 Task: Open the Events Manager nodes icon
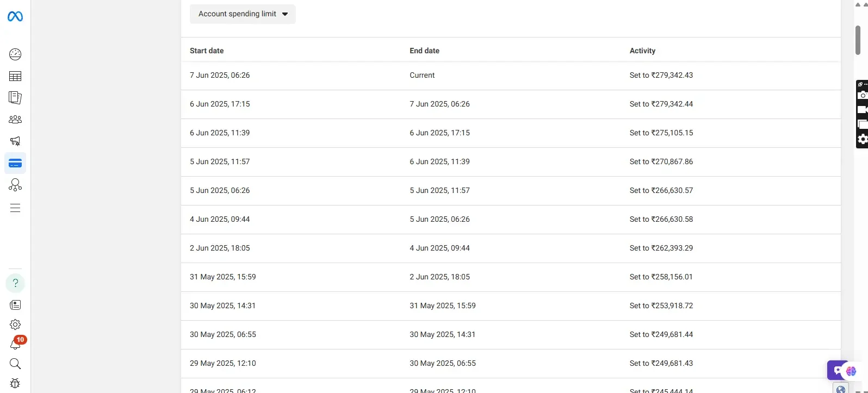[x=15, y=185]
